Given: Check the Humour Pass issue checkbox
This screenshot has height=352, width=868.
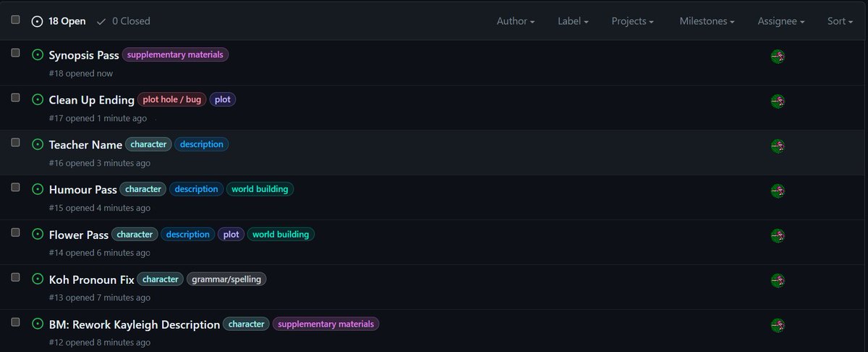Looking at the screenshot, I should click(x=15, y=188).
